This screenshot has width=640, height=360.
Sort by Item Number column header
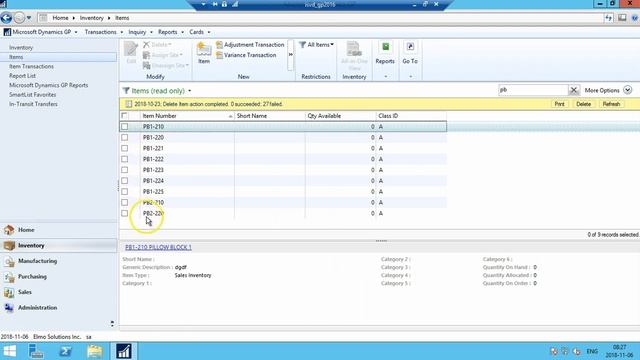tap(187, 116)
